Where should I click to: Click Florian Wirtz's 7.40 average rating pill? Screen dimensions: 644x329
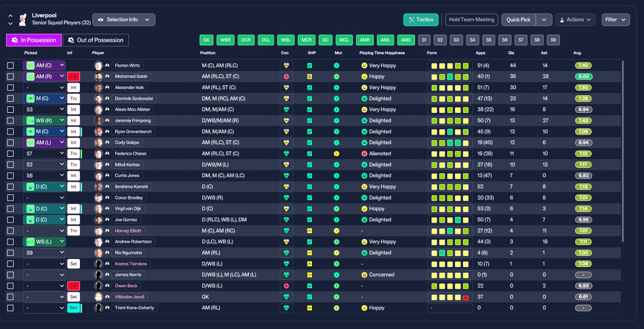coord(583,65)
